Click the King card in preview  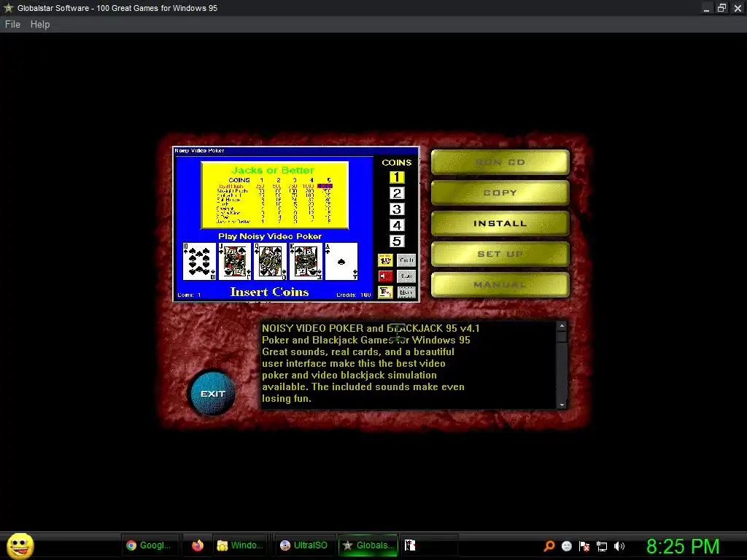pyautogui.click(x=306, y=262)
